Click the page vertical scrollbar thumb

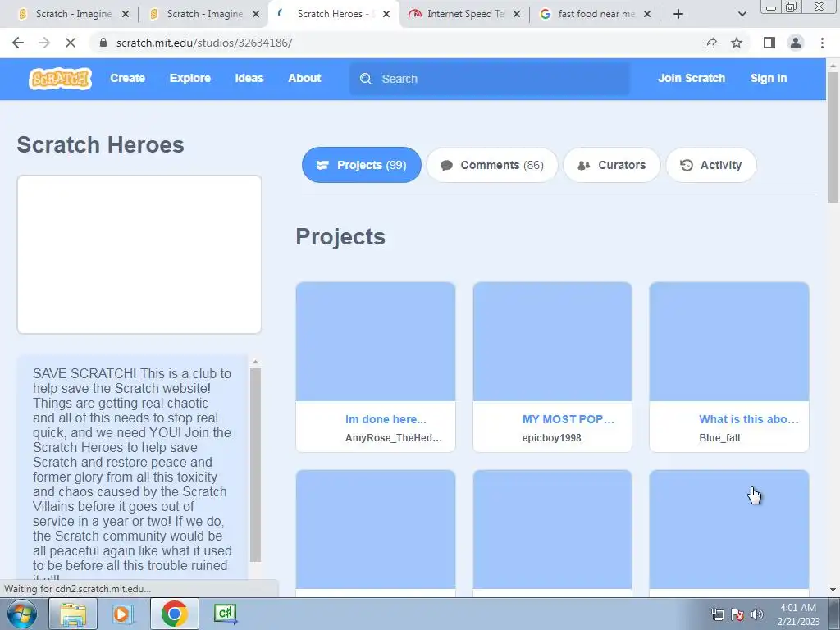coord(833,137)
